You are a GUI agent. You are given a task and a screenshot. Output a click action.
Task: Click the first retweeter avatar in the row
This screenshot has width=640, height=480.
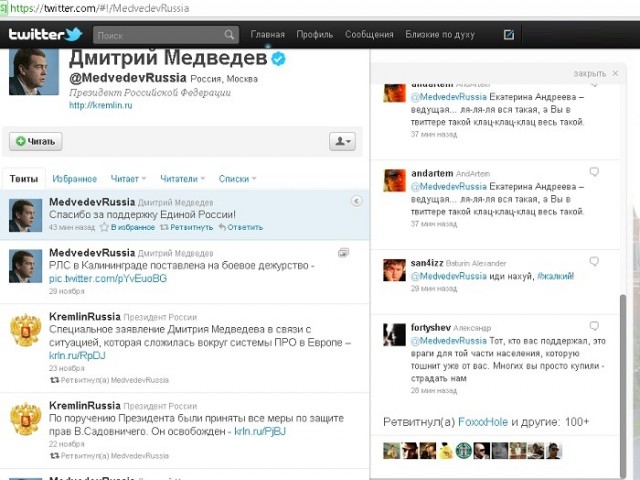pos(391,451)
